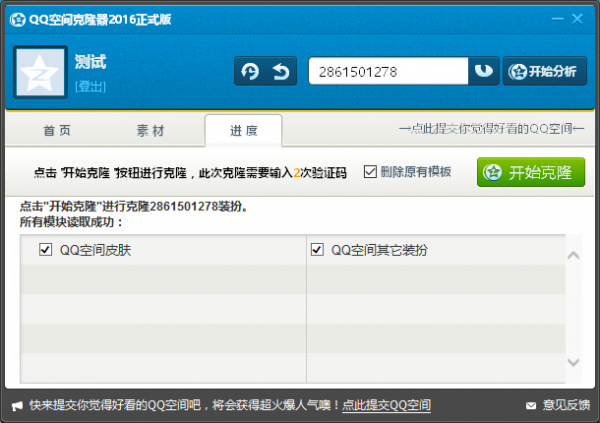Click the scroll up arrow of module list
Image resolution: width=600 pixels, height=423 pixels.
coord(573,255)
